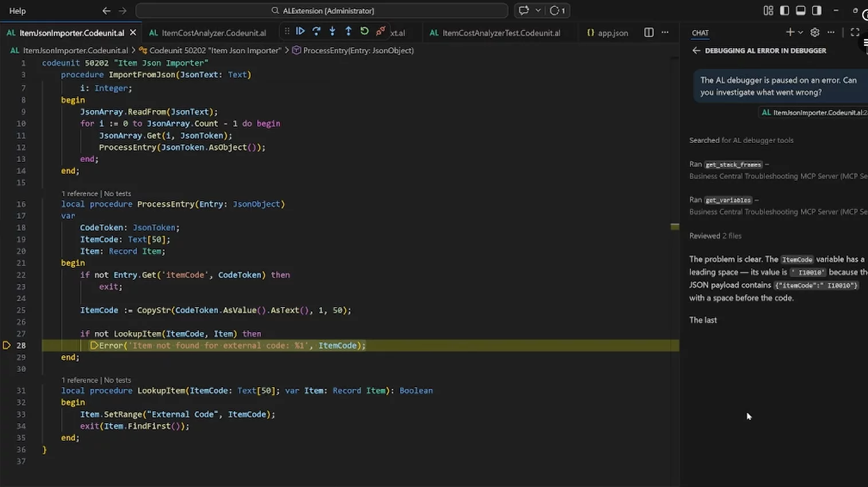Expand the new chat dropdown arrow
The image size is (868, 487).
[x=801, y=33]
